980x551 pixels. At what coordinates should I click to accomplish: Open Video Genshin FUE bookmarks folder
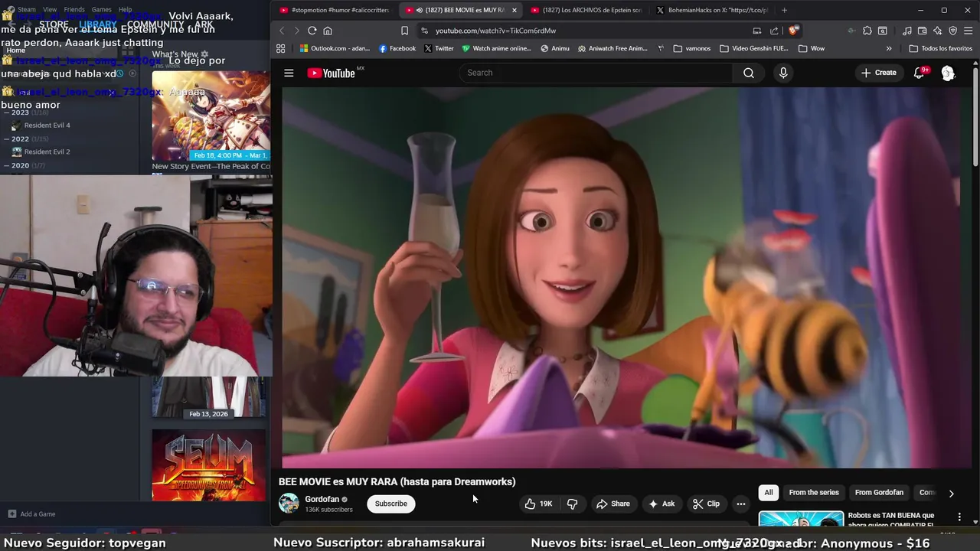point(754,48)
